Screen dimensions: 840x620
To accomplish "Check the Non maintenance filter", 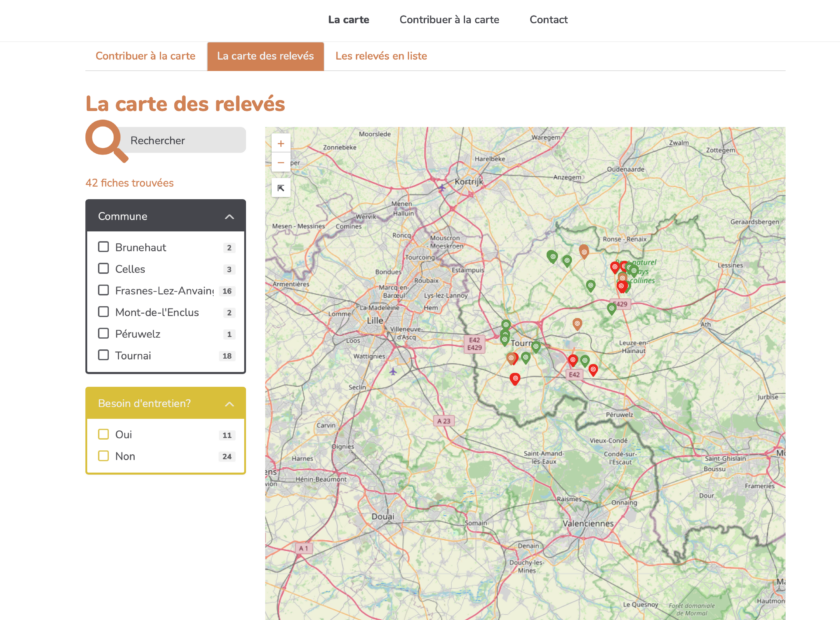I will pyautogui.click(x=103, y=456).
